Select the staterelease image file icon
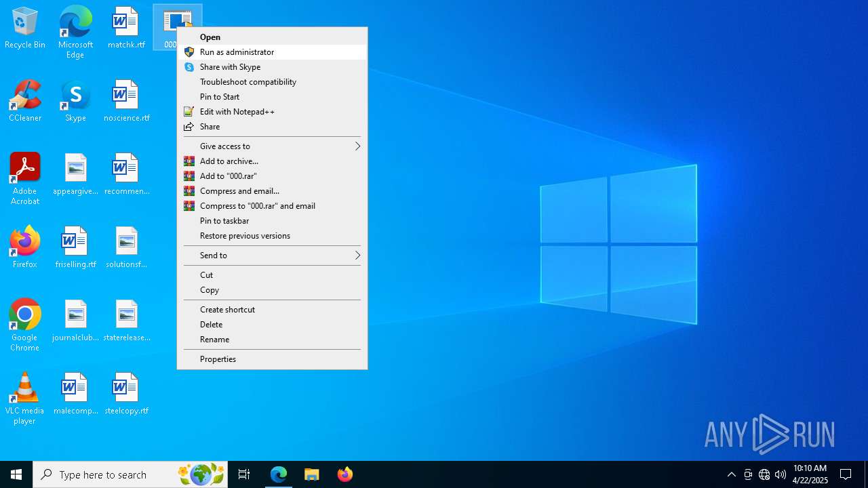This screenshot has height=488, width=868. tap(126, 321)
